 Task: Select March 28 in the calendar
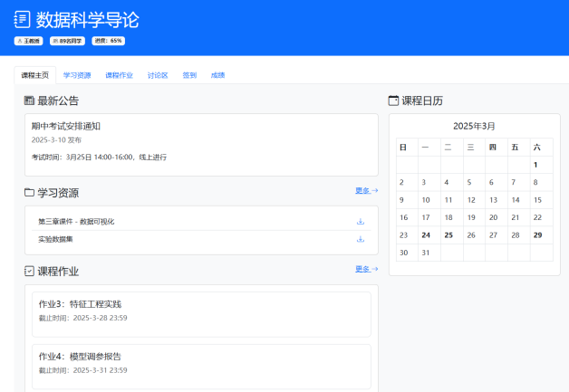pos(518,235)
